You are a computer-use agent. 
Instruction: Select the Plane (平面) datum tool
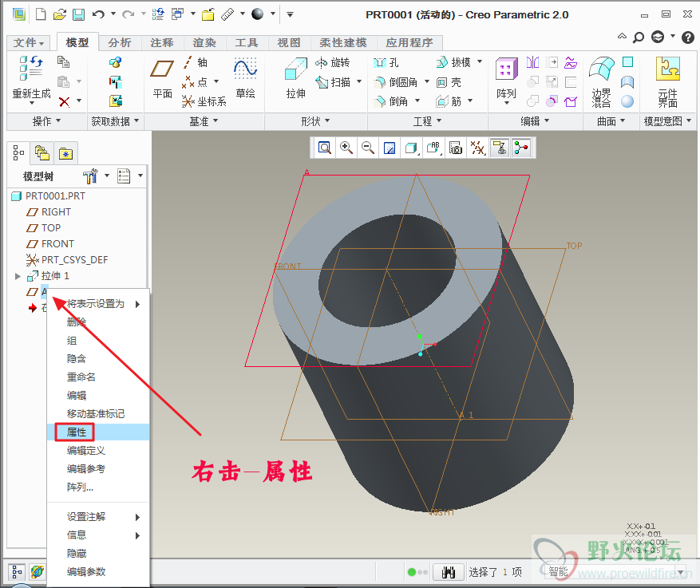(161, 77)
